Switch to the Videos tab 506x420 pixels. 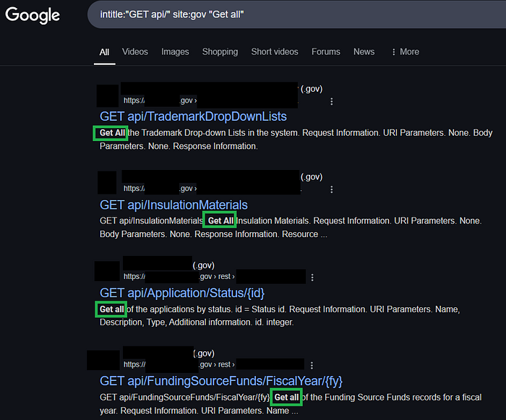click(x=135, y=51)
